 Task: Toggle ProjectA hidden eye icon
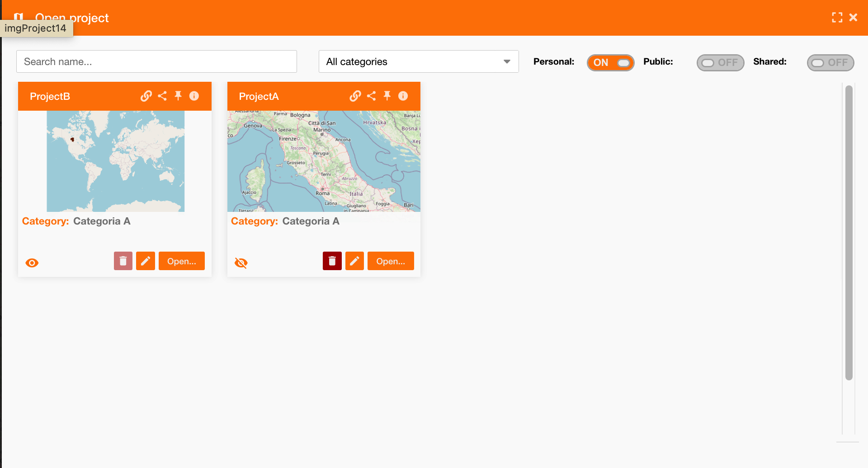[x=241, y=263]
